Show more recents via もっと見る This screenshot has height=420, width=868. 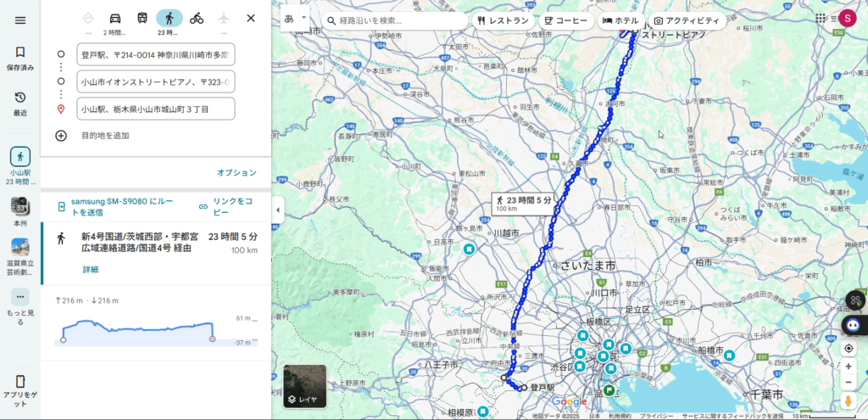[20, 306]
